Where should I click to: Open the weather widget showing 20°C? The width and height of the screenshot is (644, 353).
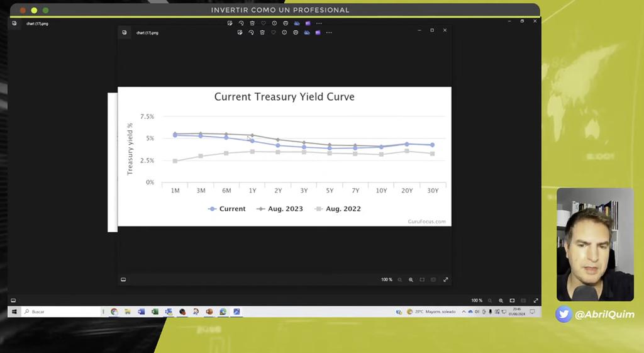pos(426,311)
